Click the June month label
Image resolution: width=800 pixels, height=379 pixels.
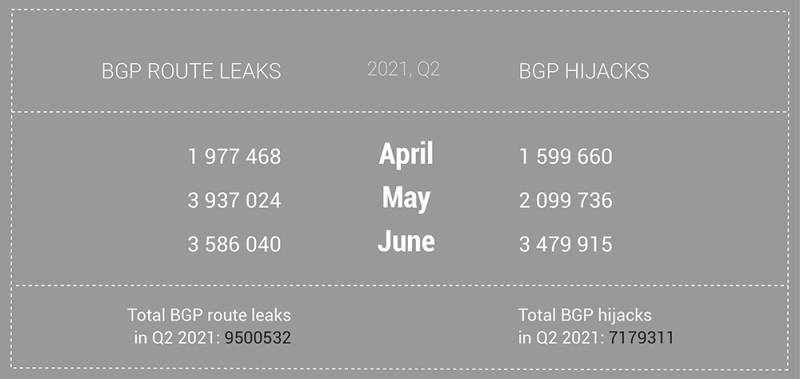coord(406,241)
